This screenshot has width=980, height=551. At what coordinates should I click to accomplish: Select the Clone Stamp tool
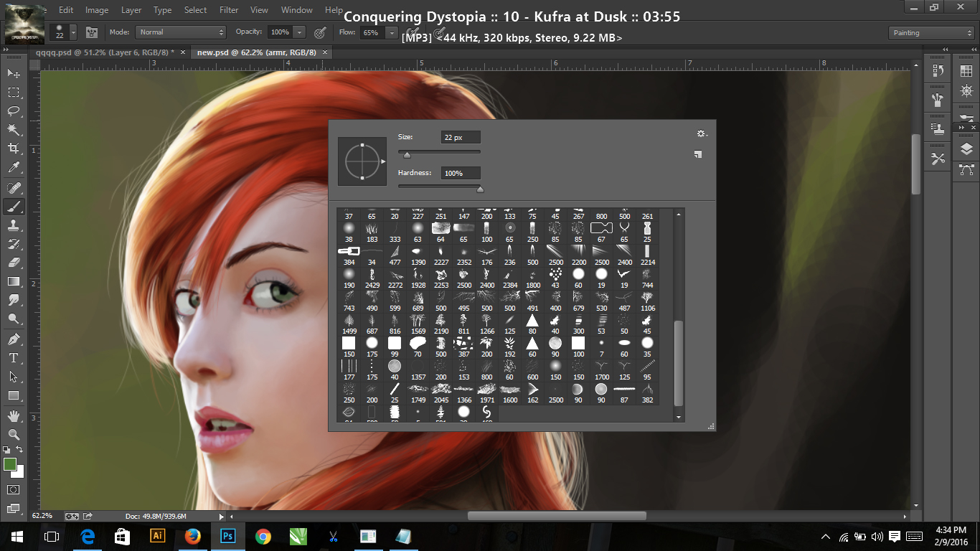(x=14, y=225)
